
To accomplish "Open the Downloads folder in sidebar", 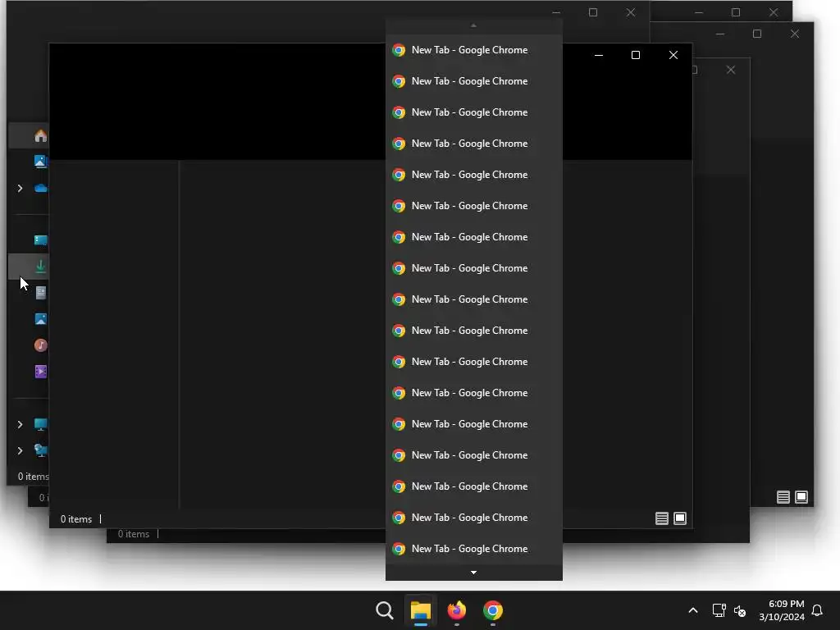I will click(x=41, y=267).
